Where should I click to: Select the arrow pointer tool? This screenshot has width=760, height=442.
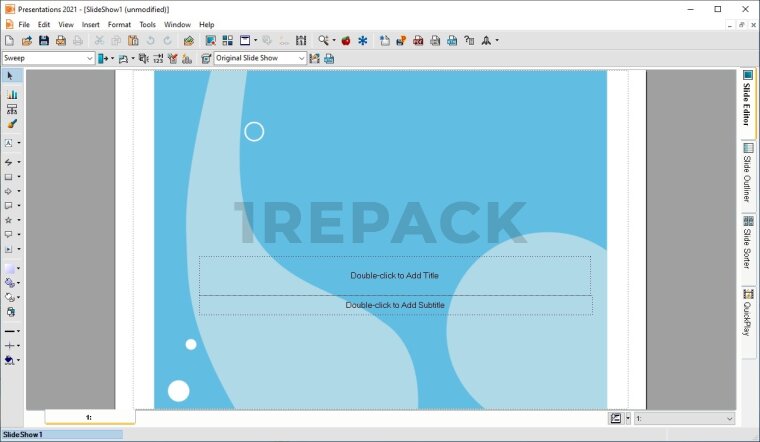pos(11,76)
